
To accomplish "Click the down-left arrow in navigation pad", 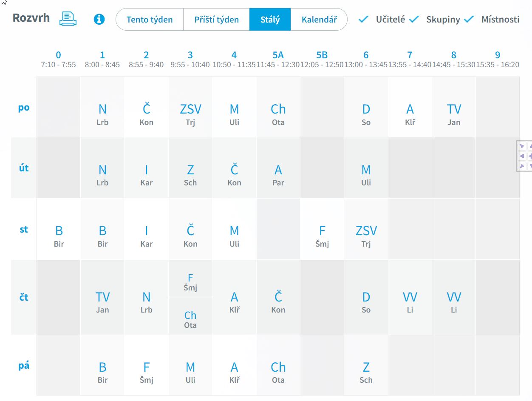I will (x=522, y=166).
